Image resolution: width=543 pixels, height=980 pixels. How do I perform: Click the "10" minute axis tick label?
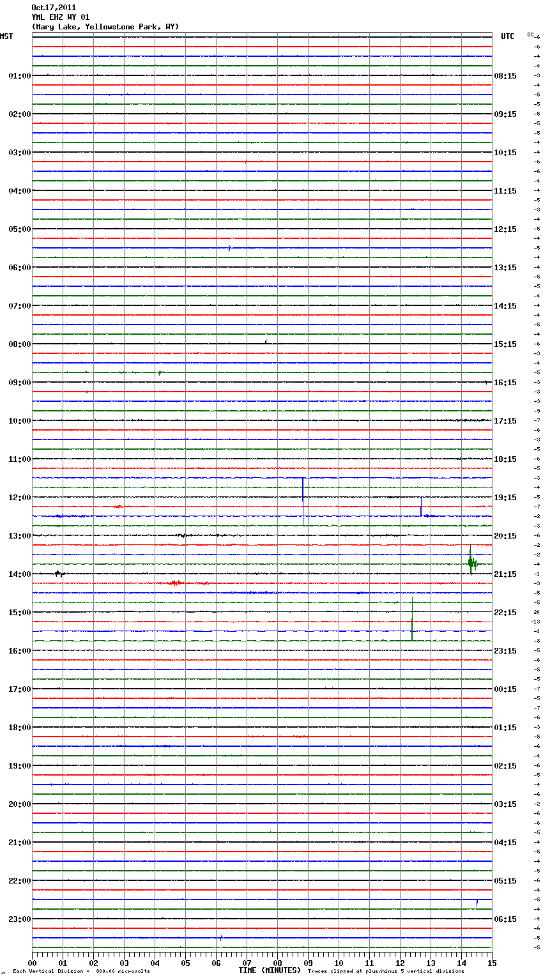coord(339,963)
